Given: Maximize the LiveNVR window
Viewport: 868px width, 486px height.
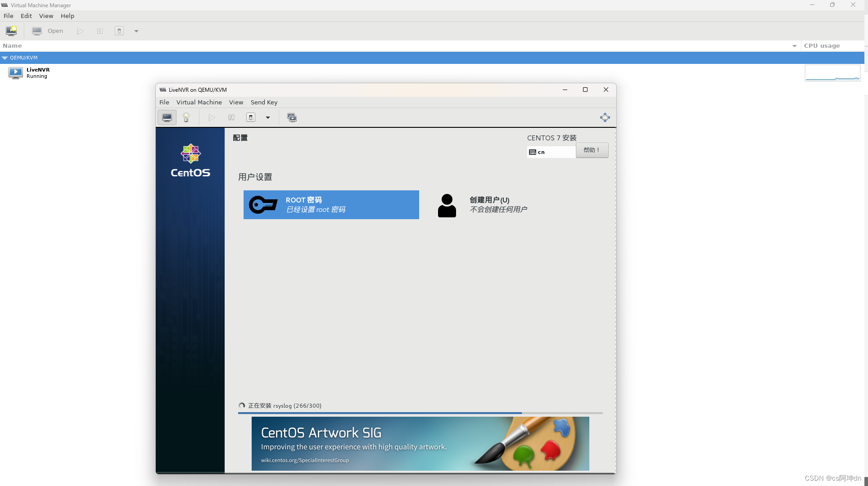Looking at the screenshot, I should (x=585, y=90).
